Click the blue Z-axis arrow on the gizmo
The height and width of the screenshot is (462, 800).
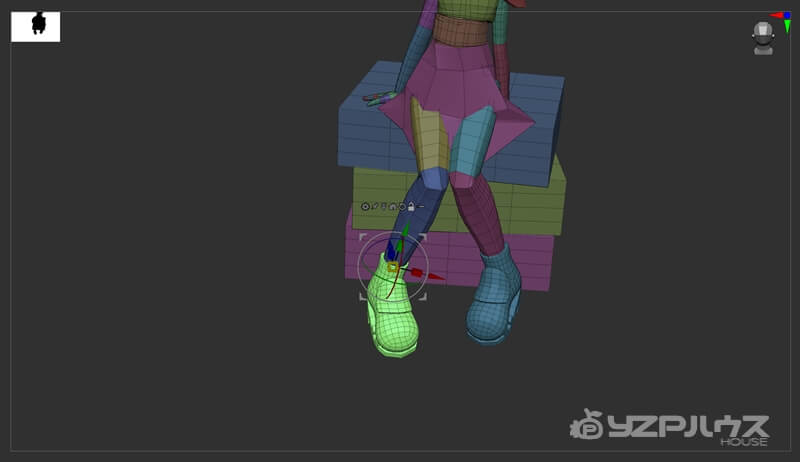click(x=391, y=250)
